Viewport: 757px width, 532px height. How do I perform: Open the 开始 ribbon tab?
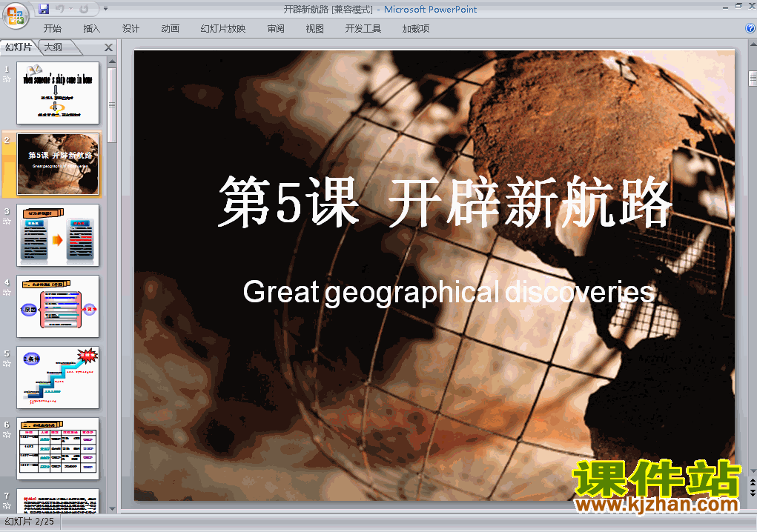(x=52, y=29)
